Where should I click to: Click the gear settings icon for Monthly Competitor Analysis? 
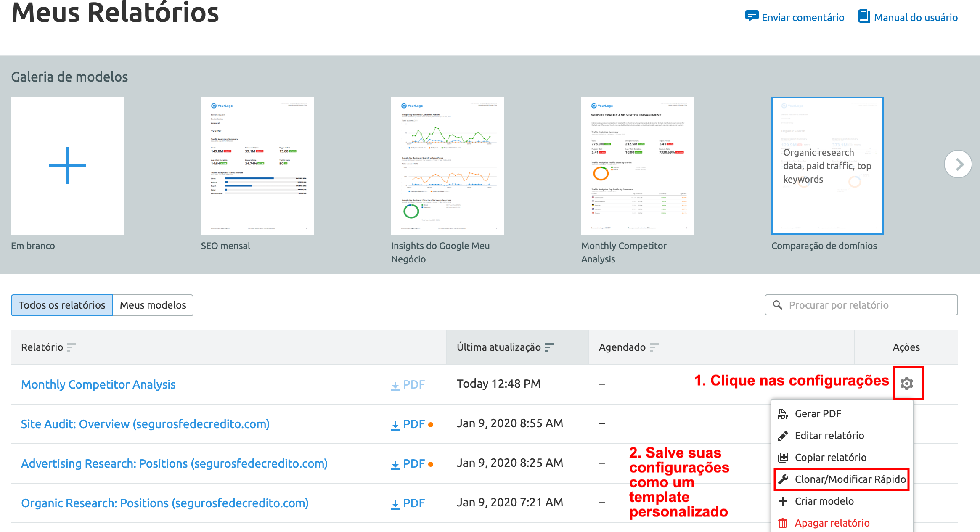[907, 384]
